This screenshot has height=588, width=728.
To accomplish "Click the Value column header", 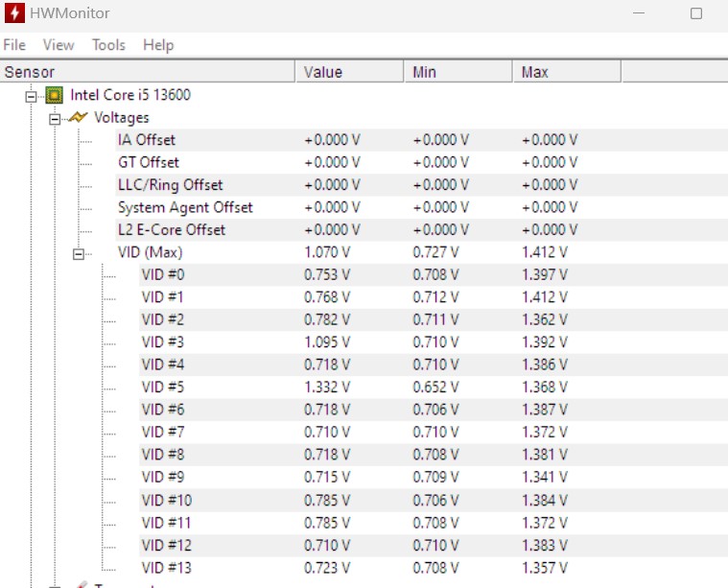I will click(x=349, y=72).
